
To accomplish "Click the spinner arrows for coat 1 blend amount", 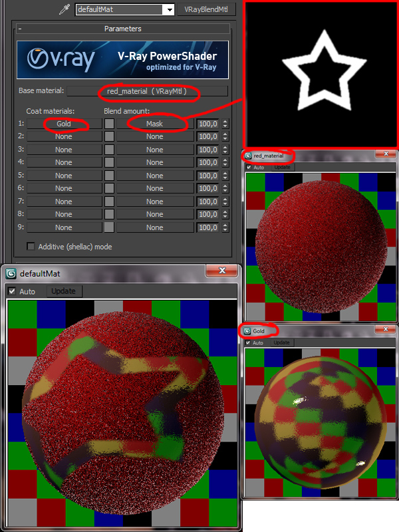I will point(225,124).
